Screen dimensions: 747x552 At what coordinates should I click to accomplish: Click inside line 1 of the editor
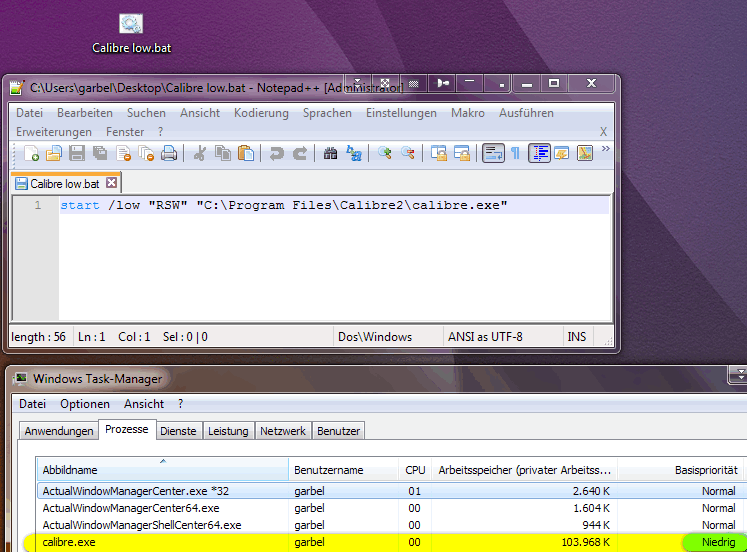click(333, 205)
